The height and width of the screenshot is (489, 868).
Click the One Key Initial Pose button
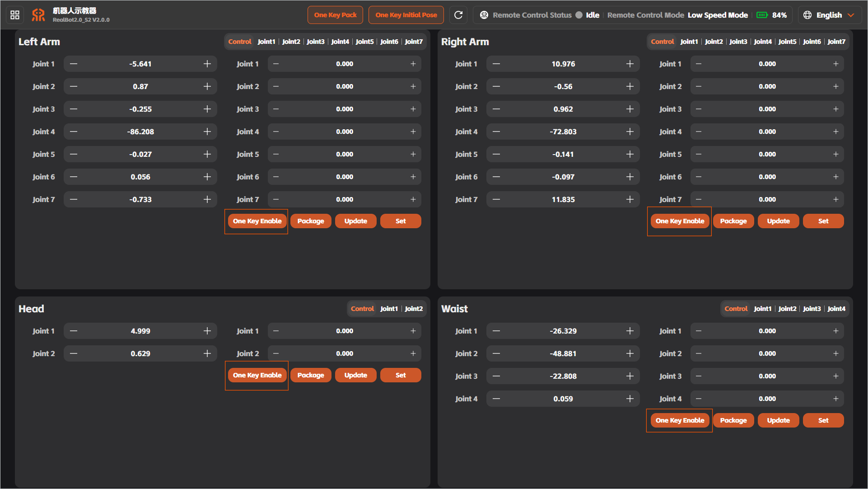[406, 15]
